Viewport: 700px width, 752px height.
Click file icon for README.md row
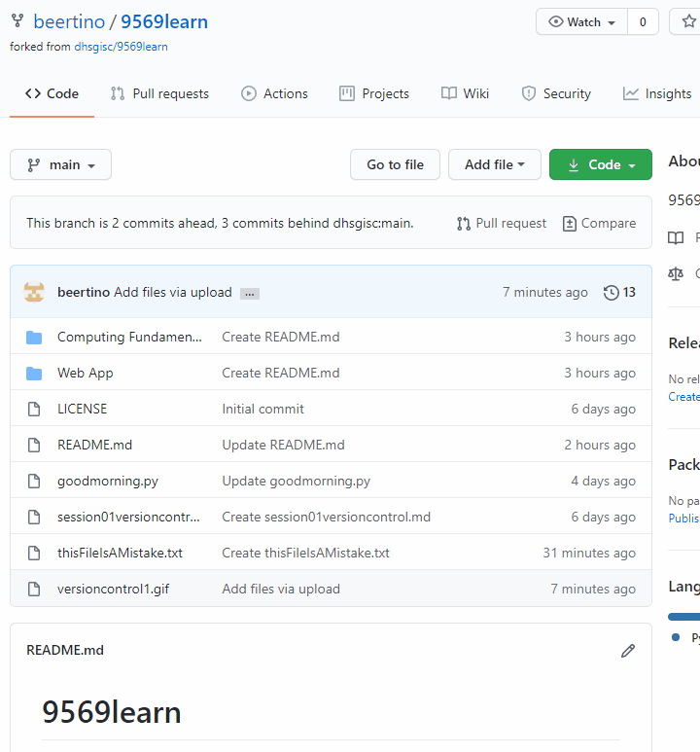tap(34, 445)
